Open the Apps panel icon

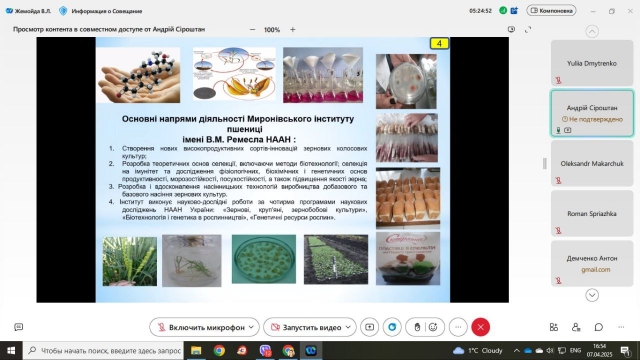point(553,327)
